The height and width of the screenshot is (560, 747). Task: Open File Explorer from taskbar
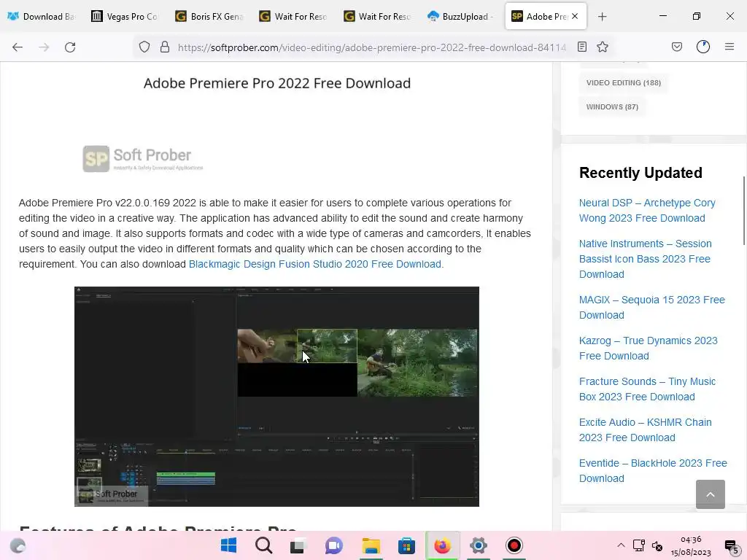point(371,545)
